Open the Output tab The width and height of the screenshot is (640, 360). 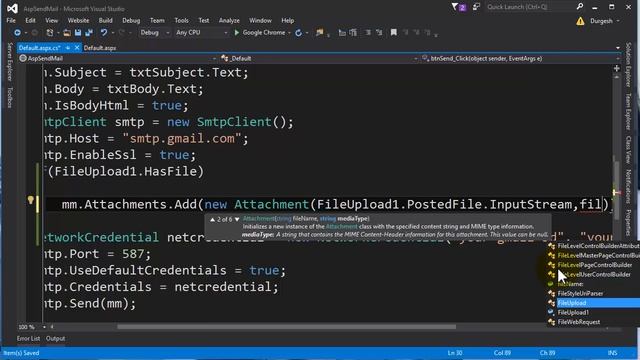pos(56,338)
